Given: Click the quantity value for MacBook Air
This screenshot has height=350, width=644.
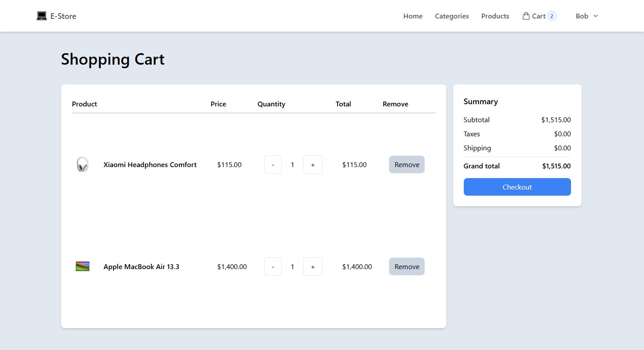Looking at the screenshot, I should 292,266.
